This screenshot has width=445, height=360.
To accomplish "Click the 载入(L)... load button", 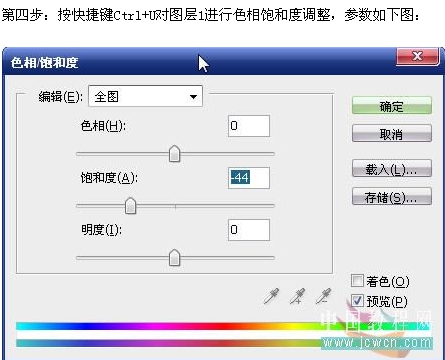I will 392,169.
